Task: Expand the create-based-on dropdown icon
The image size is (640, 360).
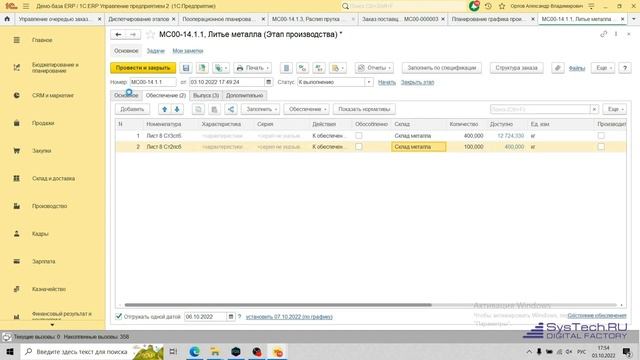Action: (x=221, y=68)
